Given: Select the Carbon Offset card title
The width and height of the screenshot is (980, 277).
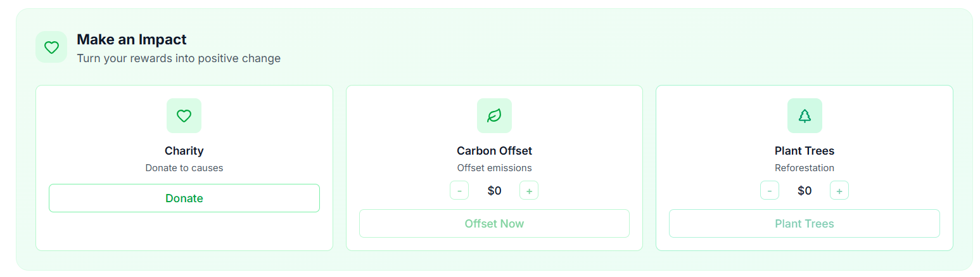Looking at the screenshot, I should tap(494, 151).
